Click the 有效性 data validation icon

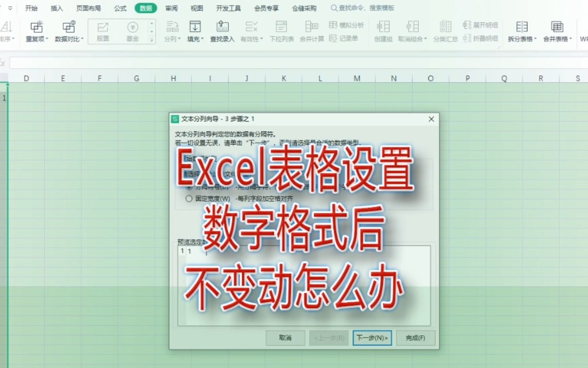click(x=251, y=27)
